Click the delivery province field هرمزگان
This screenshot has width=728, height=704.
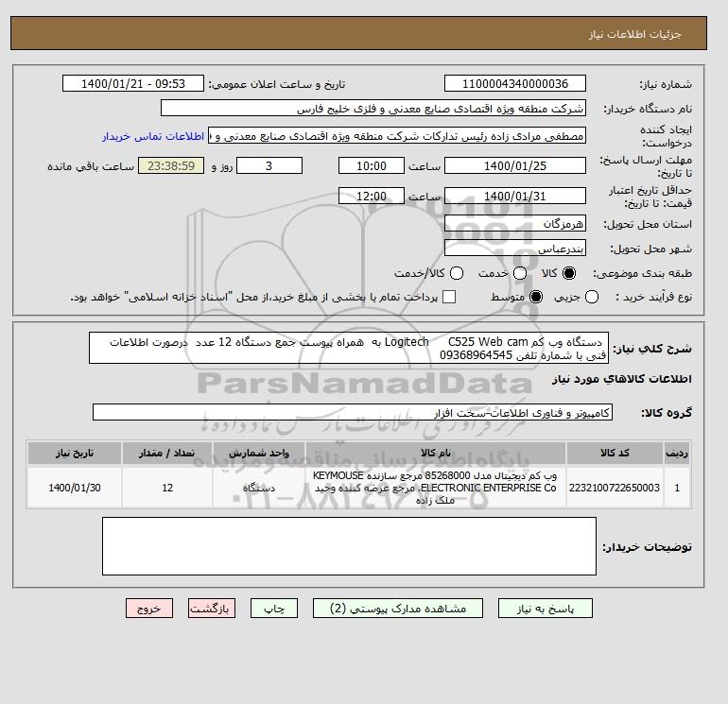click(515, 224)
